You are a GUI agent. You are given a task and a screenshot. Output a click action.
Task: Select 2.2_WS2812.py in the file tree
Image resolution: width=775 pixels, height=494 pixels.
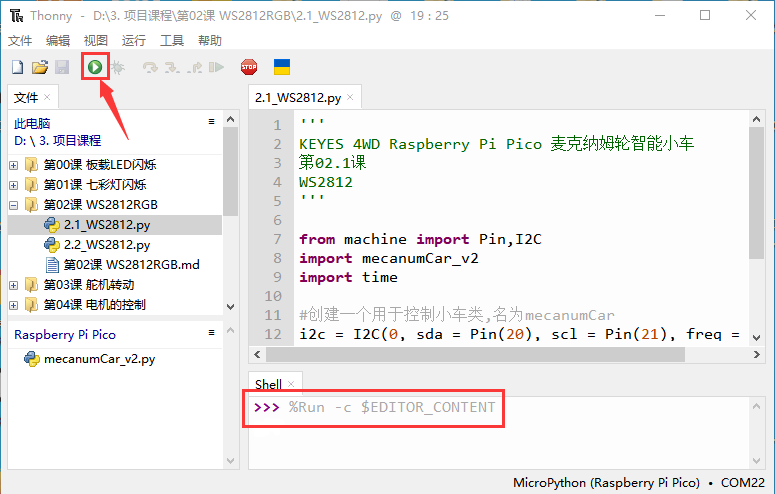coord(107,245)
